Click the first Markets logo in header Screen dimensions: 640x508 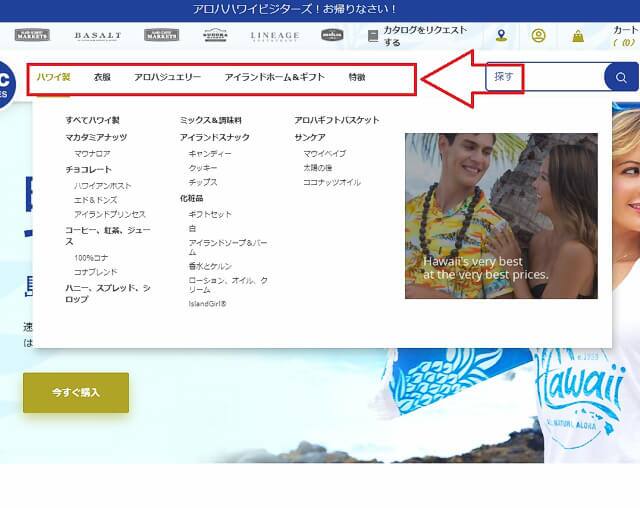33,35
